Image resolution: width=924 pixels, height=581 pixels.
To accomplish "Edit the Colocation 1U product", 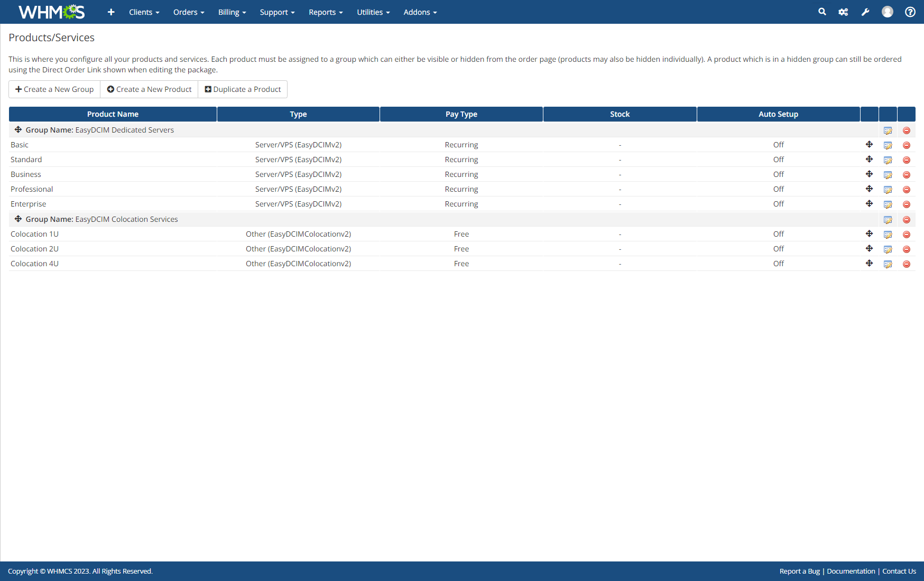I will pos(888,235).
